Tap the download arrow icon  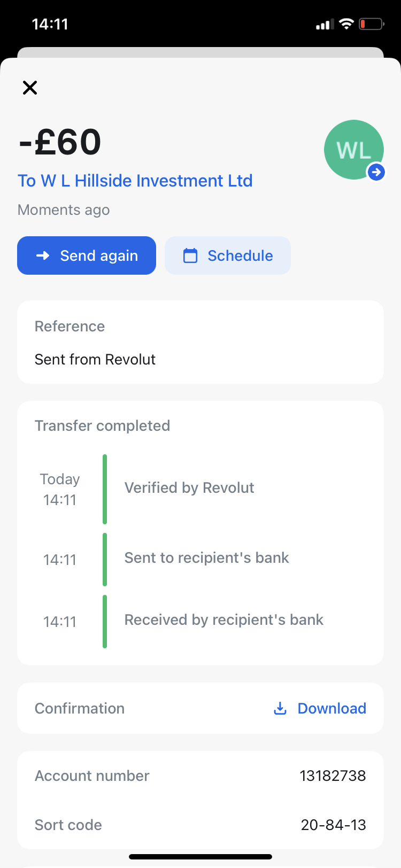point(280,708)
